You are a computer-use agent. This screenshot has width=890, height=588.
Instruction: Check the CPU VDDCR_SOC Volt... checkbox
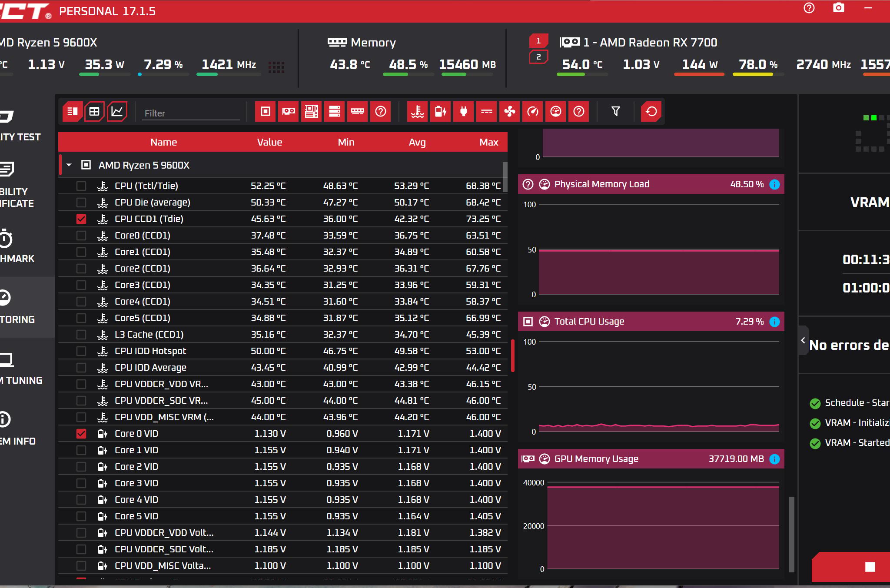[x=81, y=549]
